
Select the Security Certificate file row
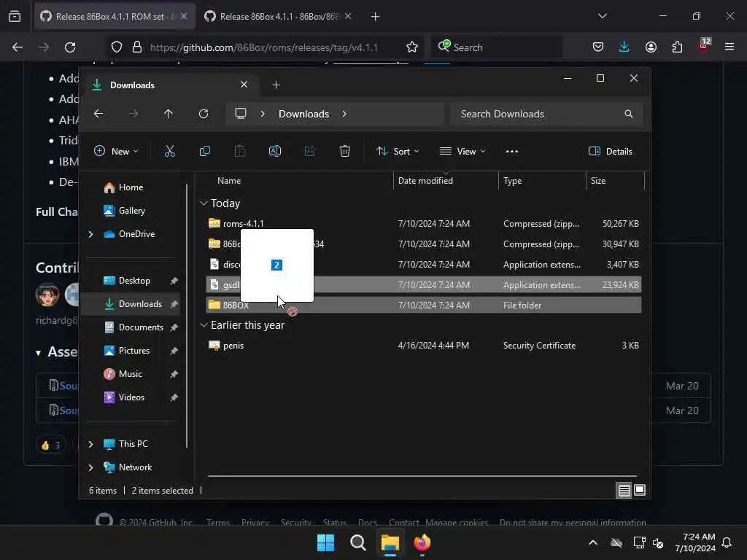[x=424, y=345]
